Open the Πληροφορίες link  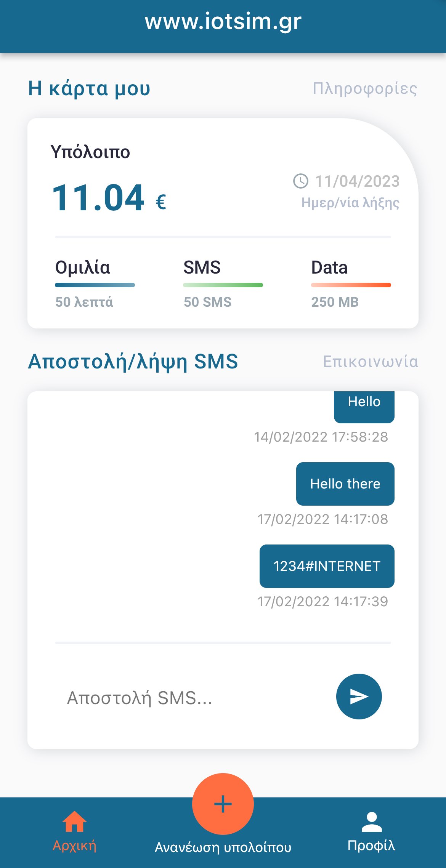pos(365,89)
